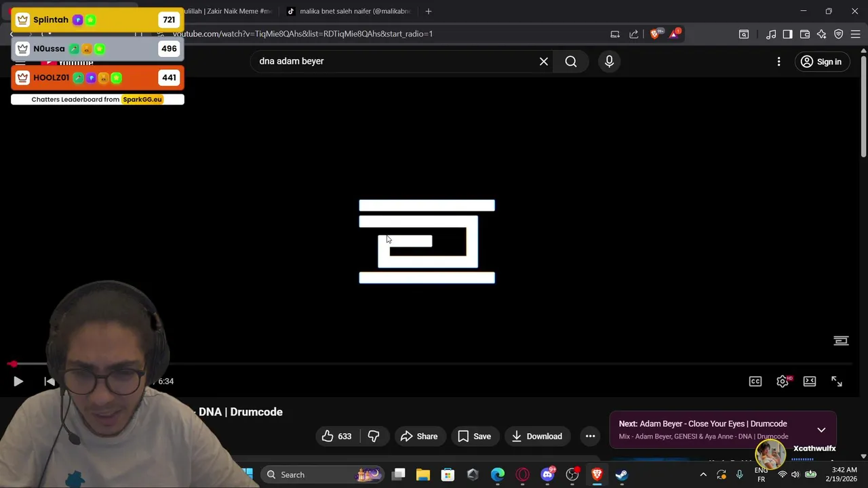Click microphone tray icon
This screenshot has width=868, height=488.
click(740, 474)
